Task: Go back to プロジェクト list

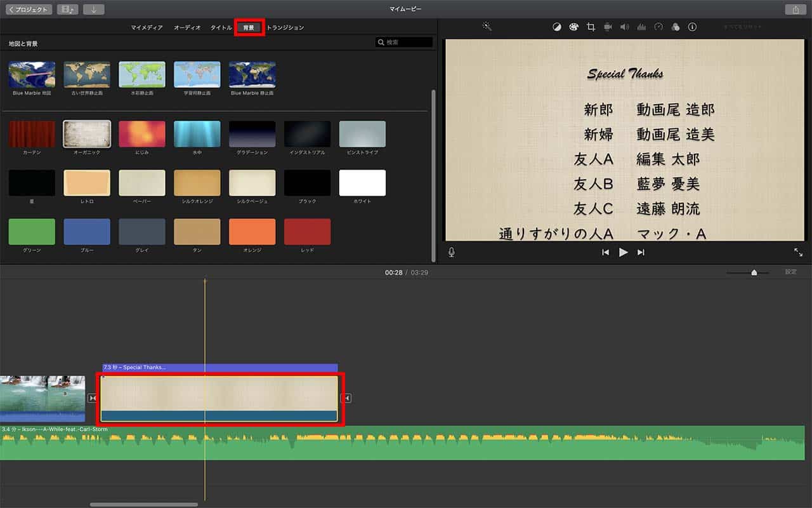Action: coord(29,10)
